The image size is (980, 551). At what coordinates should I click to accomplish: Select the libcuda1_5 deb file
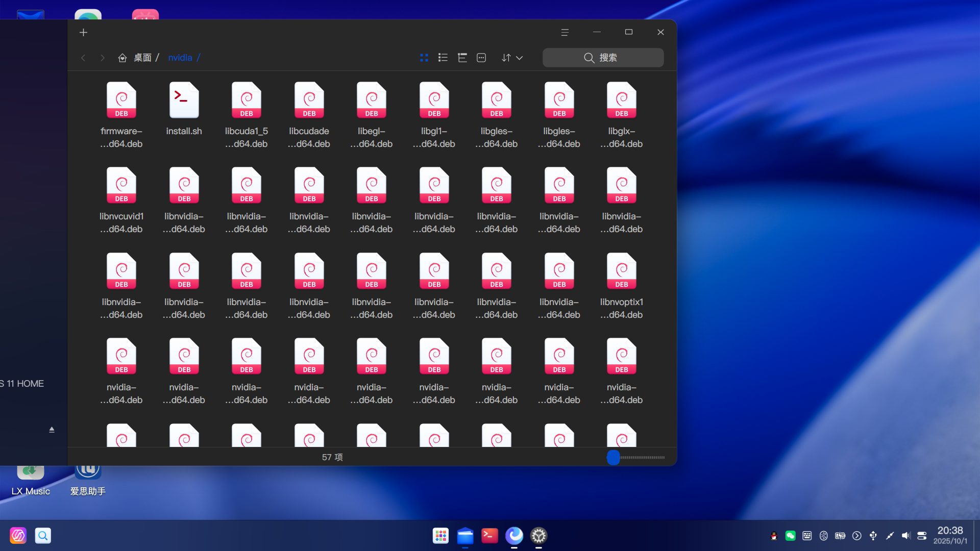[x=247, y=115]
